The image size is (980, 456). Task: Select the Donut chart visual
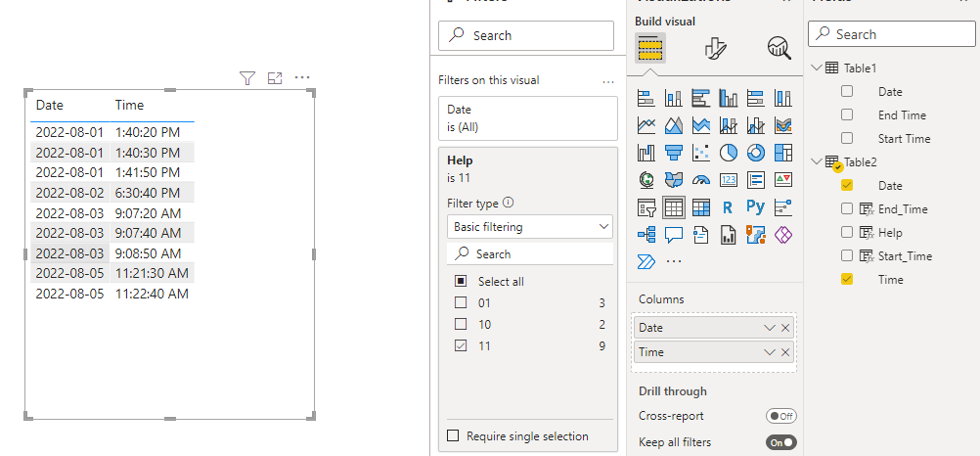(756, 152)
